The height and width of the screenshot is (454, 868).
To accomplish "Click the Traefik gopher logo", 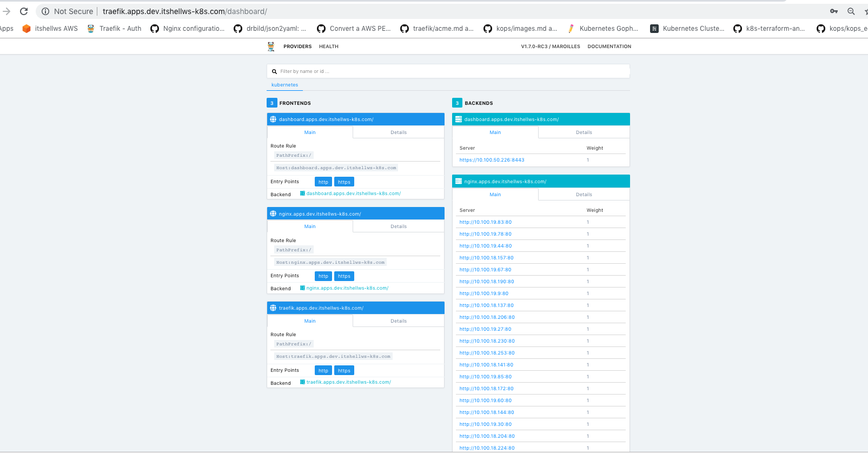I will coord(271,46).
